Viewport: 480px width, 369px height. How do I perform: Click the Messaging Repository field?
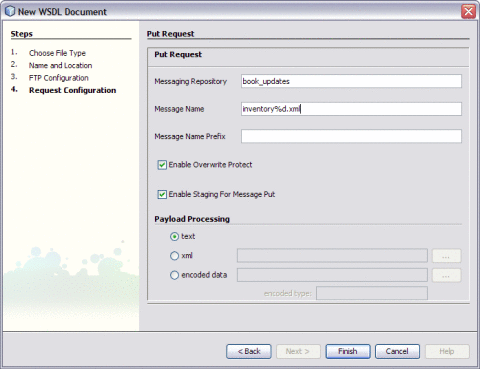(351, 81)
